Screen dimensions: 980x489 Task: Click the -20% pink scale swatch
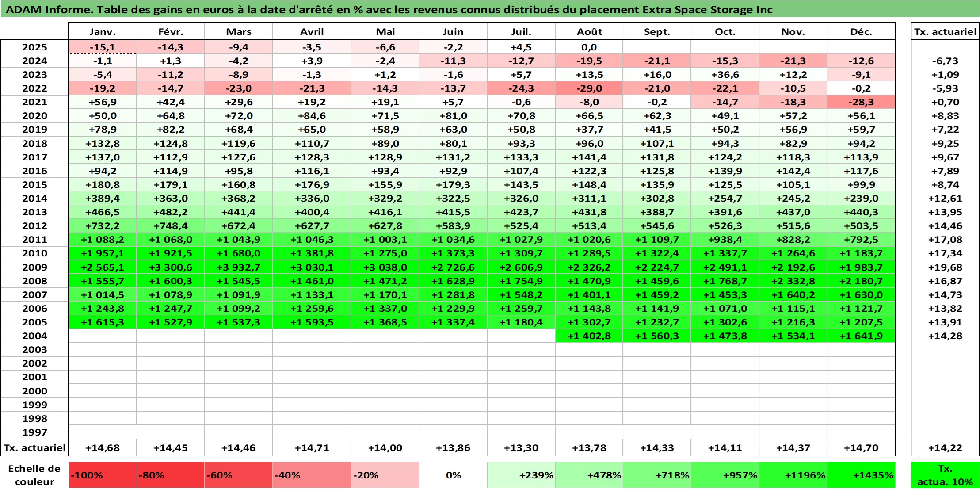point(385,475)
